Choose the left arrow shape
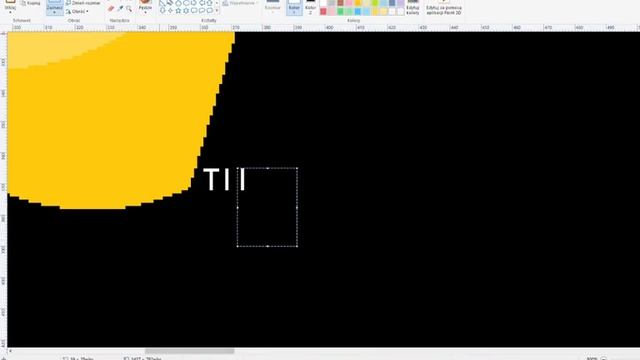 202,3
